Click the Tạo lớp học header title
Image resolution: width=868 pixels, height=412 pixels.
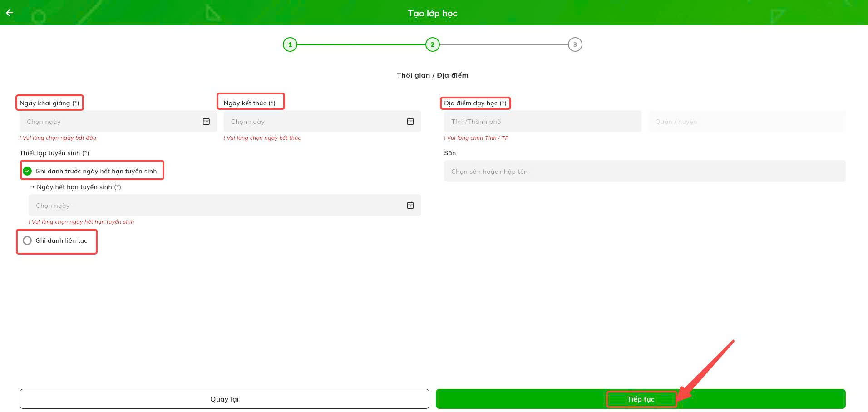(x=433, y=13)
